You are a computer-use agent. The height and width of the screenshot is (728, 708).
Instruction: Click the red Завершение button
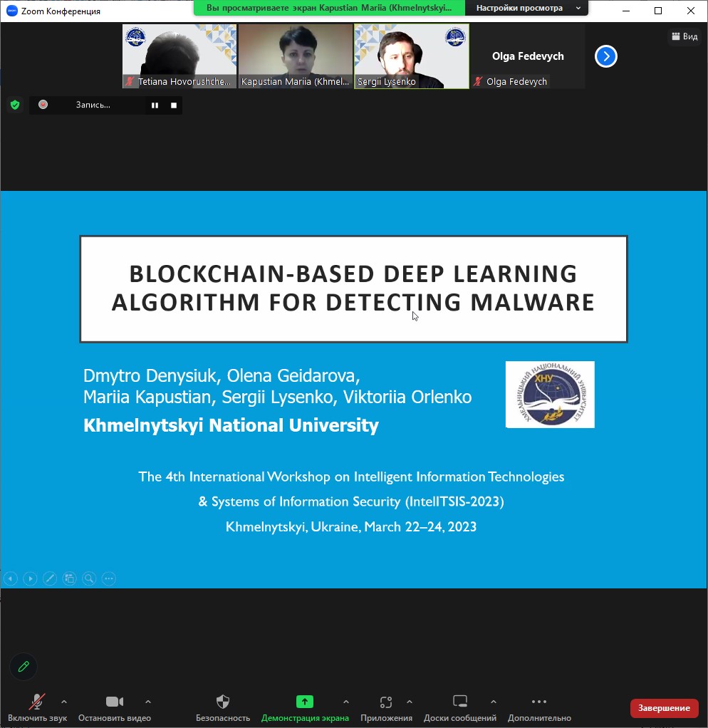tap(664, 708)
